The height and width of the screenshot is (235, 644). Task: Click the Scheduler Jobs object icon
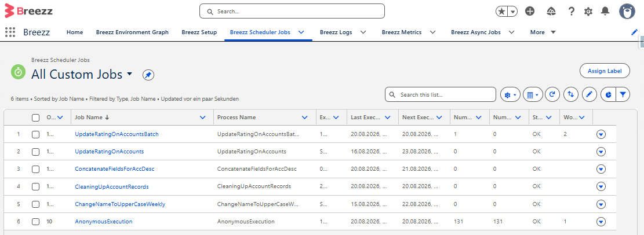[x=18, y=72]
